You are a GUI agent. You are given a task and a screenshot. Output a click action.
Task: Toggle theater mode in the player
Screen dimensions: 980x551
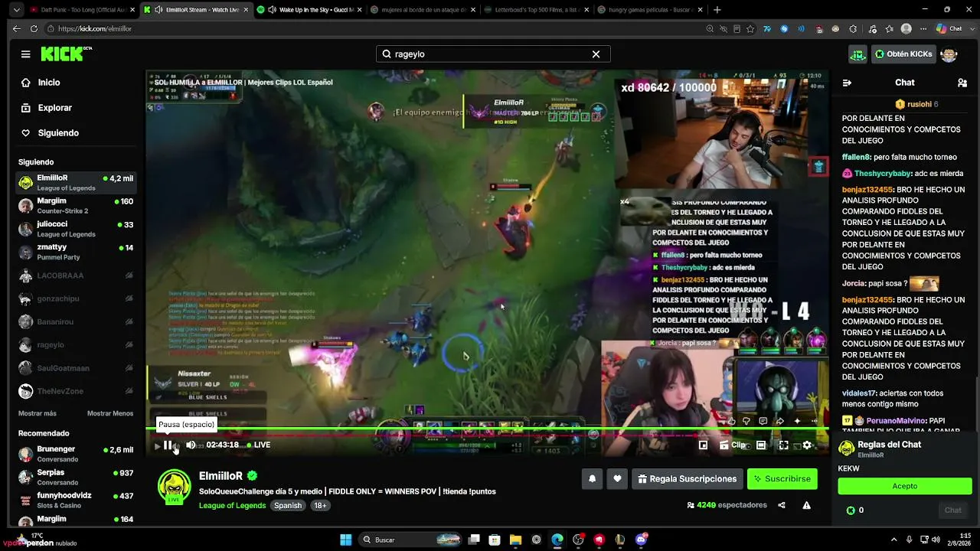click(x=761, y=445)
